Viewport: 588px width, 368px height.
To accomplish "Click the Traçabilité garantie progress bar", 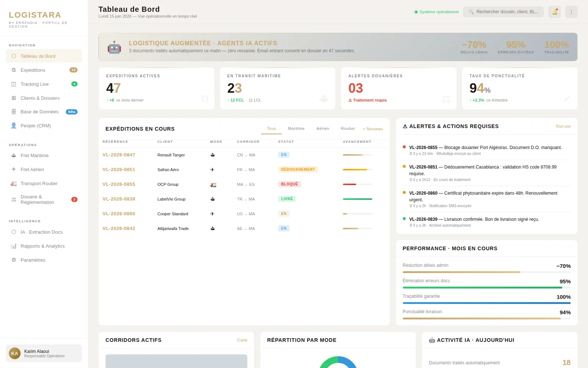I will tap(487, 303).
